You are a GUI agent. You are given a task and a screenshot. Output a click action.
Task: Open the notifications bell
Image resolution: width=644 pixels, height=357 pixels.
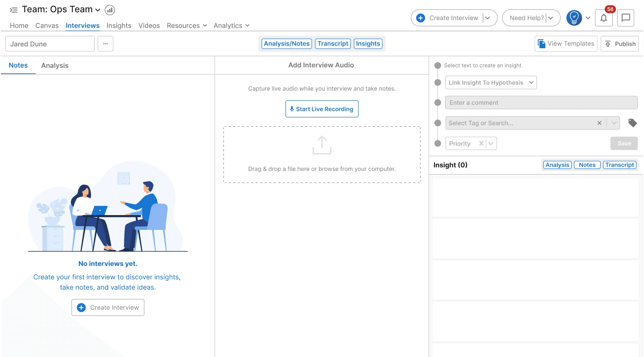[604, 18]
